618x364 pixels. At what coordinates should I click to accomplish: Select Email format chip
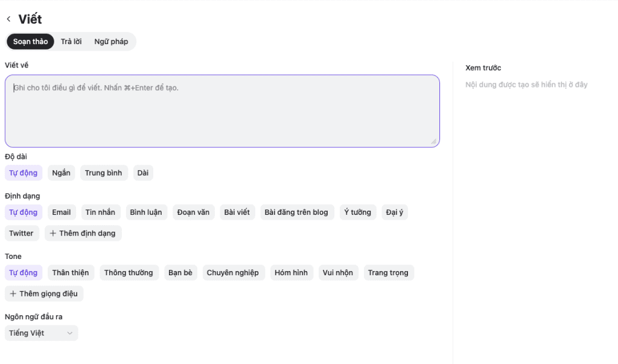pyautogui.click(x=62, y=212)
